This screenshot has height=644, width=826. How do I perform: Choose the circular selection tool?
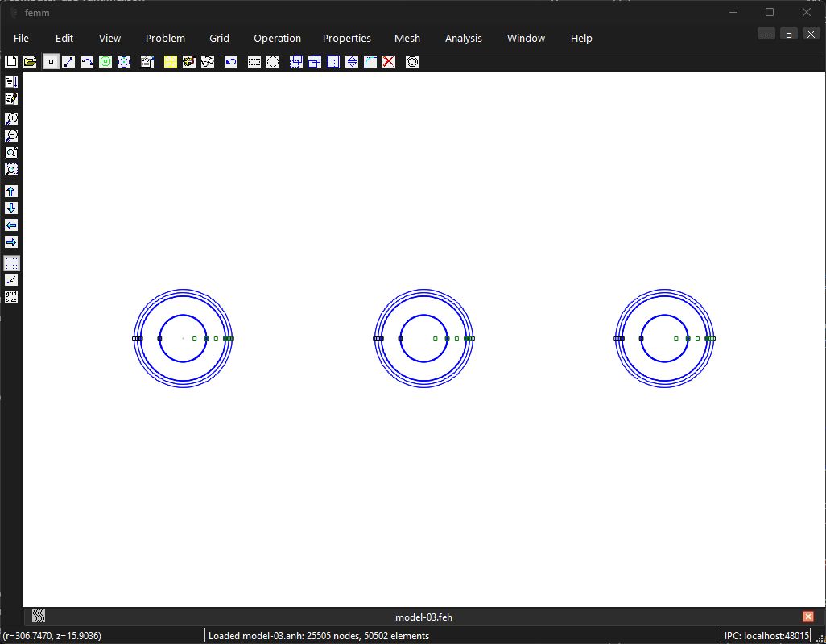coord(273,62)
